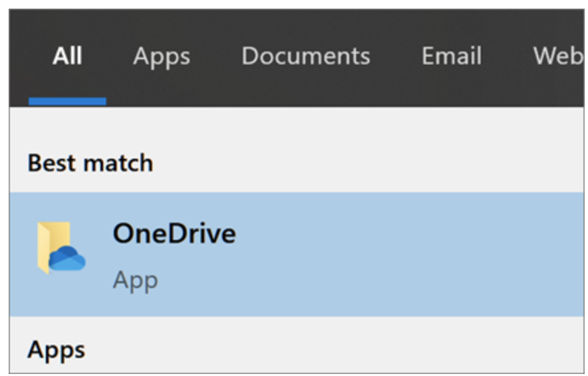Click the blue cloud on OneDrive icon
The height and width of the screenshot is (376, 588).
coord(69,258)
